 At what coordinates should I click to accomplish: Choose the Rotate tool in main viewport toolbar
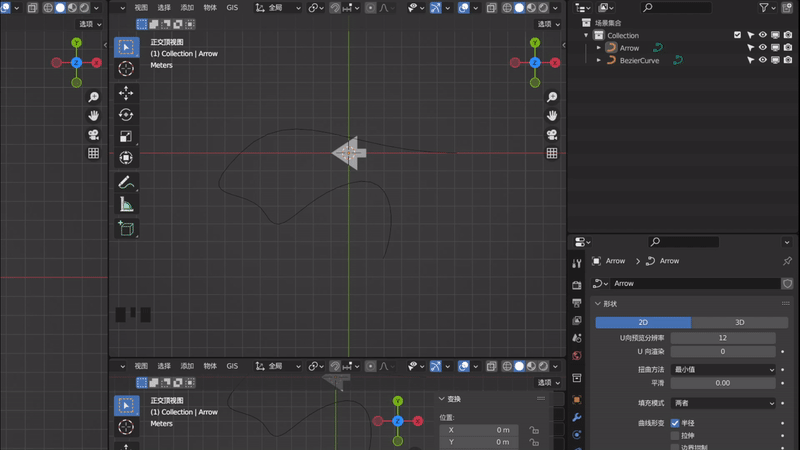[x=126, y=115]
